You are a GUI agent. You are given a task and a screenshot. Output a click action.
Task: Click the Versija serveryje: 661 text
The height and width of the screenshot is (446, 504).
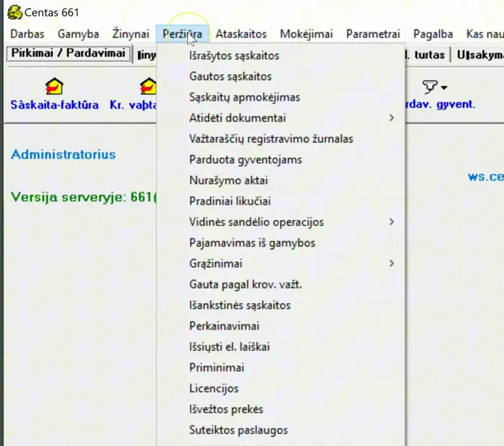84,197
